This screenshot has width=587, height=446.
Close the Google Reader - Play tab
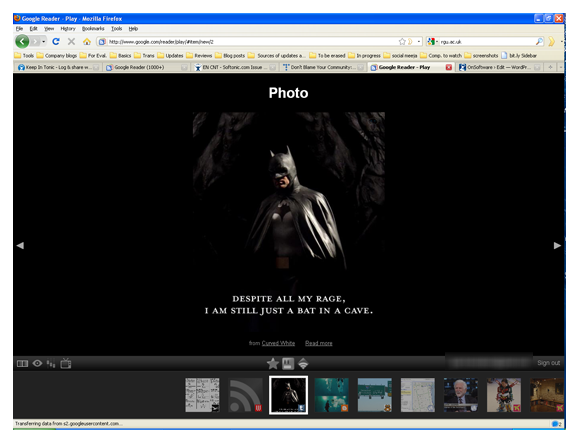click(448, 67)
